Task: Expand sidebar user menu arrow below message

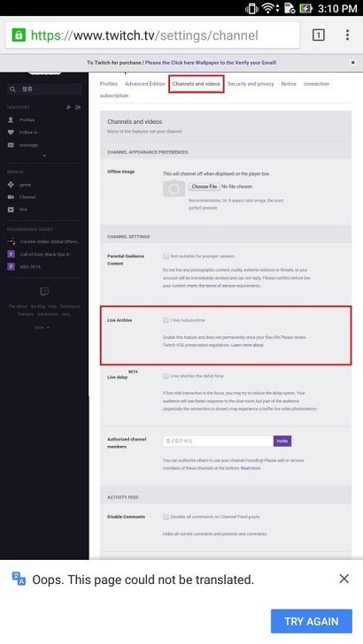Action: coord(44,156)
